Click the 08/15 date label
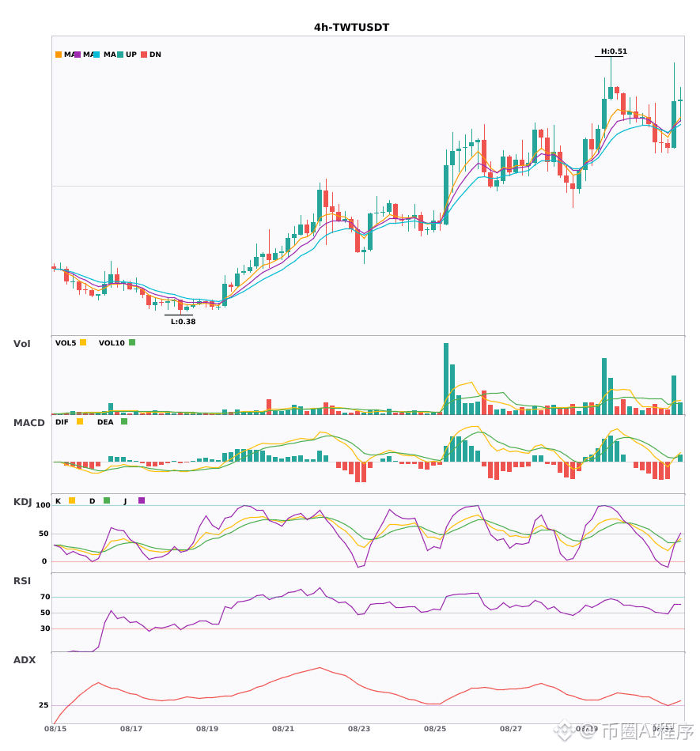This screenshot has width=700, height=751. 55,729
